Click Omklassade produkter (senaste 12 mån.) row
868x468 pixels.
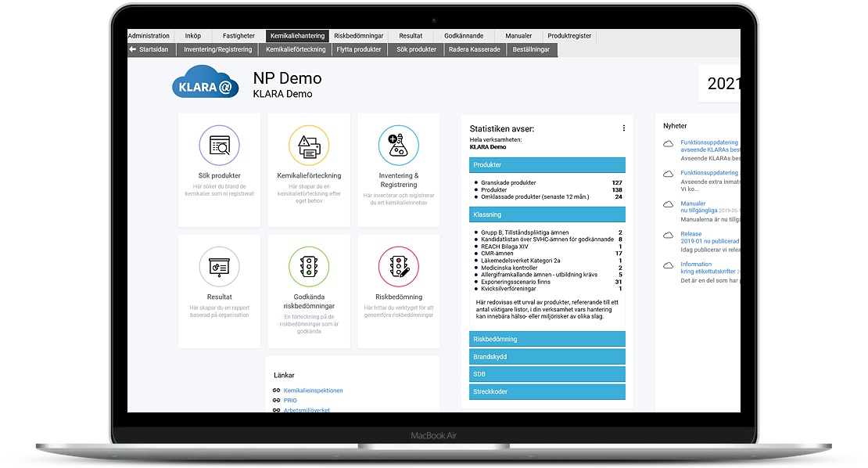548,196
